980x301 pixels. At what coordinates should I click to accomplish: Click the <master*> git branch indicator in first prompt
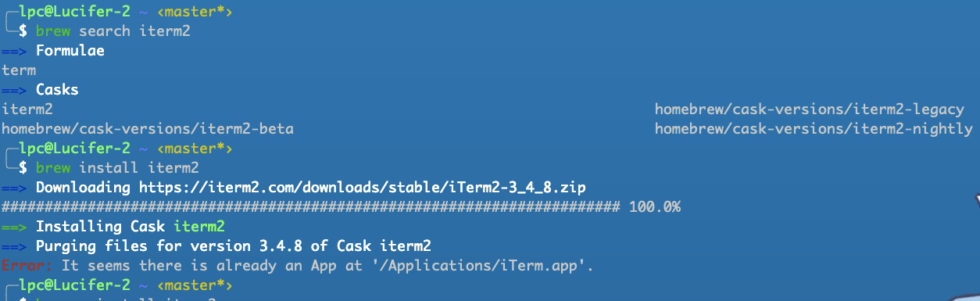(195, 12)
